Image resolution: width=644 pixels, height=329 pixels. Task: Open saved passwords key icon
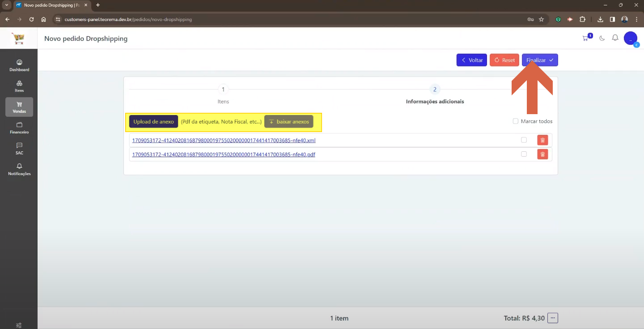point(530,19)
